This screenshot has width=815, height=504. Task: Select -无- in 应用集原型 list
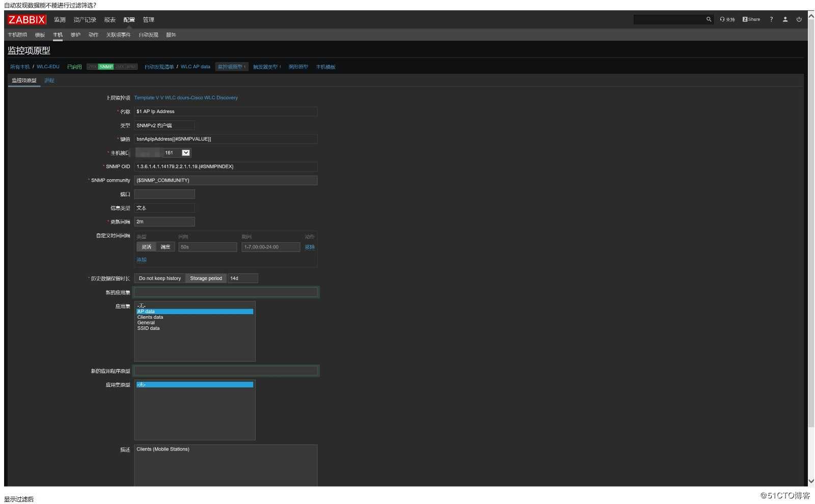pos(195,385)
